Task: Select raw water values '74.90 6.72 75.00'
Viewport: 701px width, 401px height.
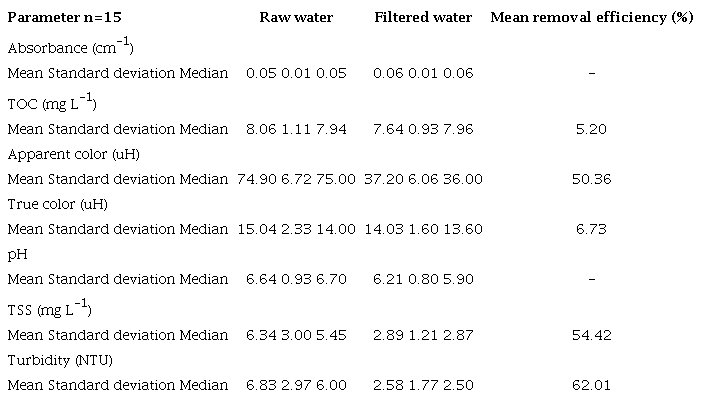Action: (296, 179)
